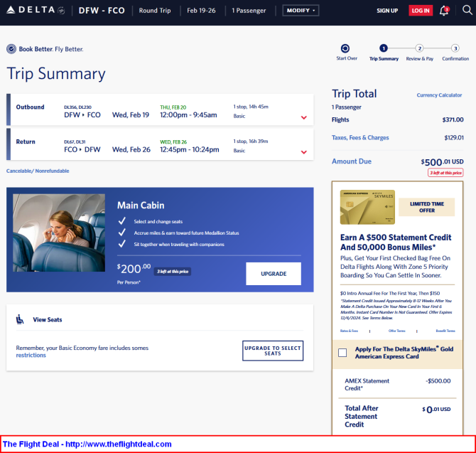Open Taxes, Fees & Charges link

pyautogui.click(x=360, y=138)
